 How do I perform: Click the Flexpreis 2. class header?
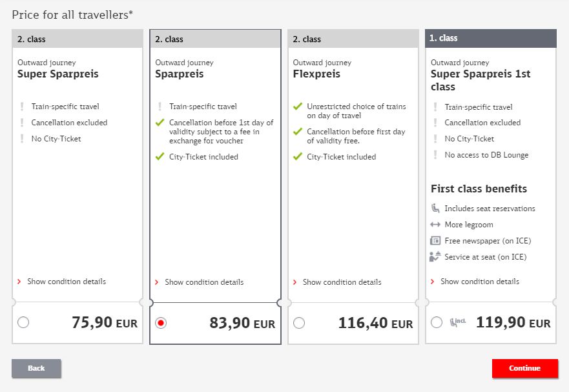tap(353, 39)
